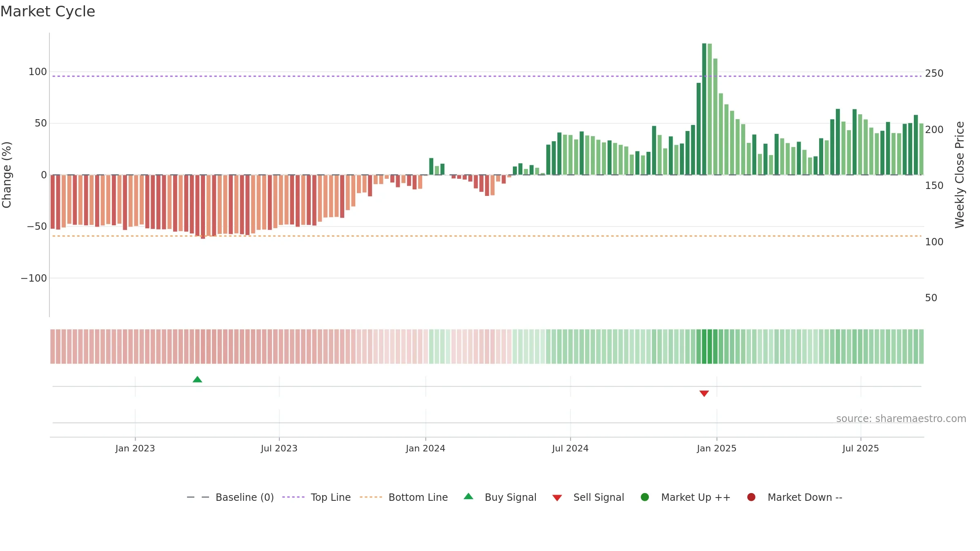The image size is (980, 551).
Task: Click the orange dotted Bottom Line on the chart
Action: click(487, 236)
